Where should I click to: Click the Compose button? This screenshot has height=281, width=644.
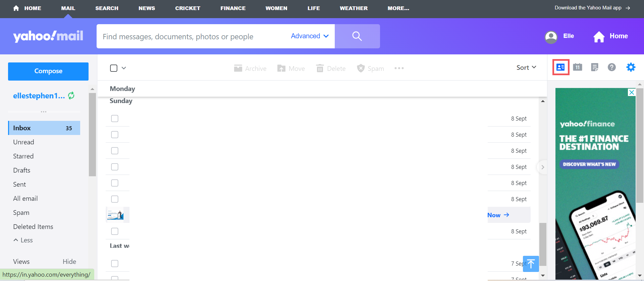pyautogui.click(x=48, y=71)
